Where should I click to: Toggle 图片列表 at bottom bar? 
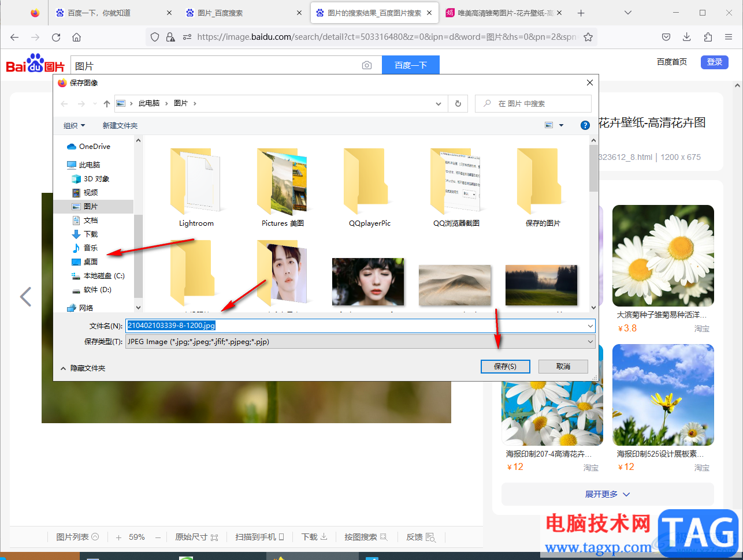(x=77, y=537)
